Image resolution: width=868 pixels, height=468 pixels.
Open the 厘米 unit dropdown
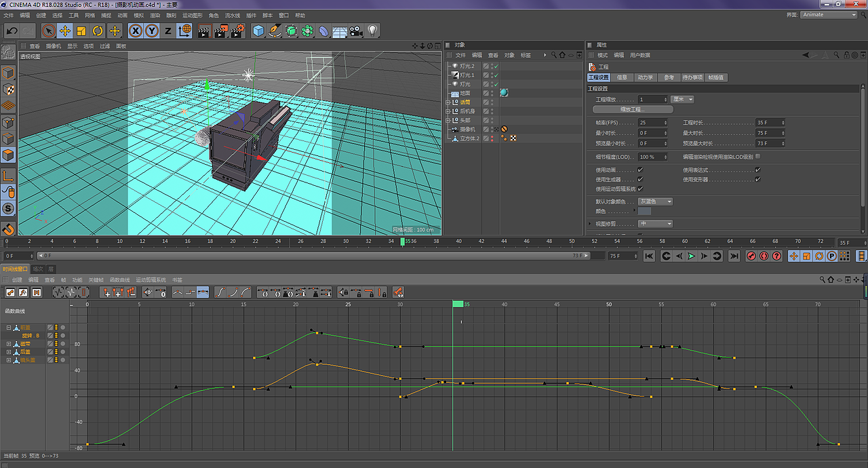click(x=683, y=99)
